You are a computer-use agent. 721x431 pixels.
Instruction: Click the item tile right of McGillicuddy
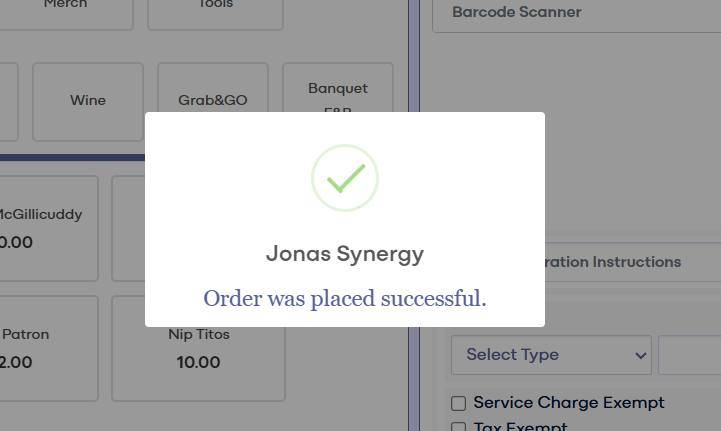[x=128, y=228]
